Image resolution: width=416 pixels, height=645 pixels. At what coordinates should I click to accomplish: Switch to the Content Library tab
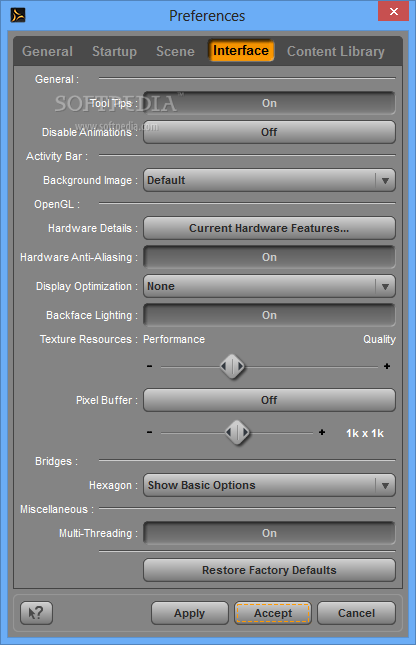point(336,51)
